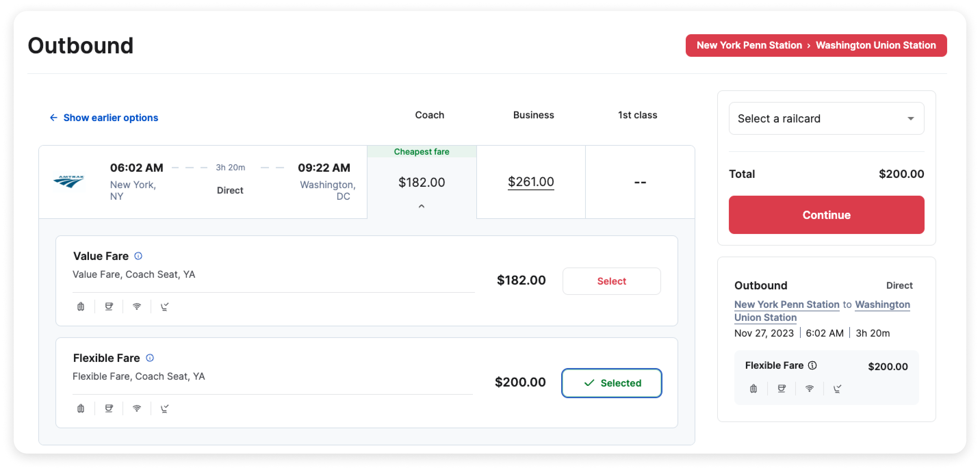This screenshot has width=980, height=470.
Task: Click reclining seat icon under Flexible Fare
Action: point(164,408)
